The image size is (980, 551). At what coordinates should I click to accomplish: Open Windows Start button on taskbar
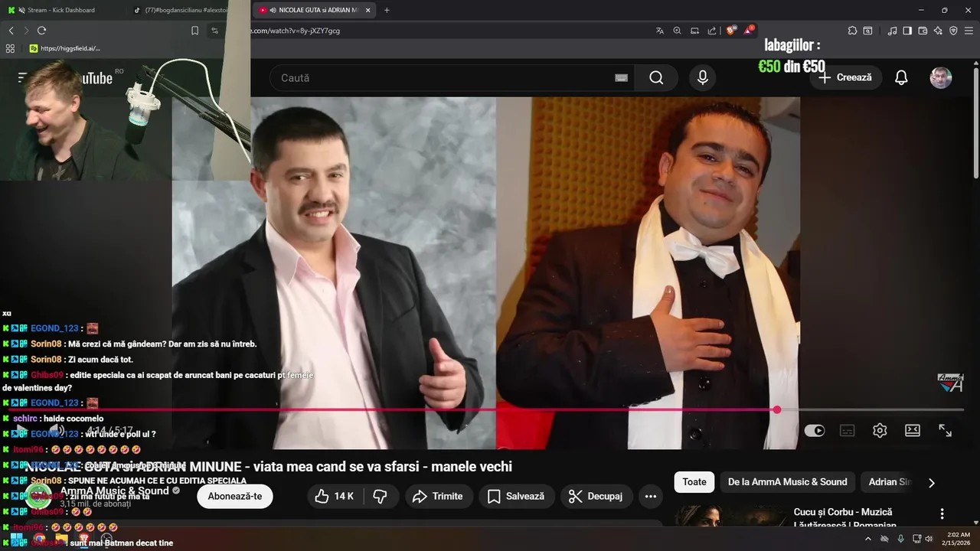click(x=15, y=540)
